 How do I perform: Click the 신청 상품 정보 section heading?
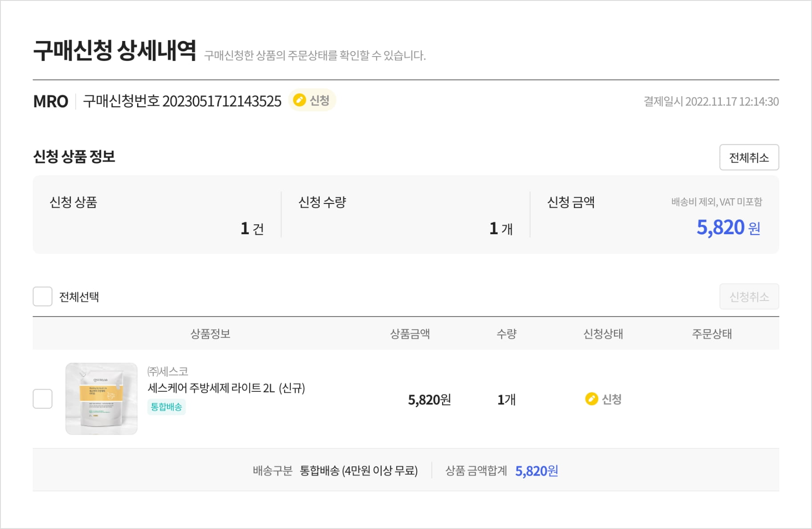(74, 156)
